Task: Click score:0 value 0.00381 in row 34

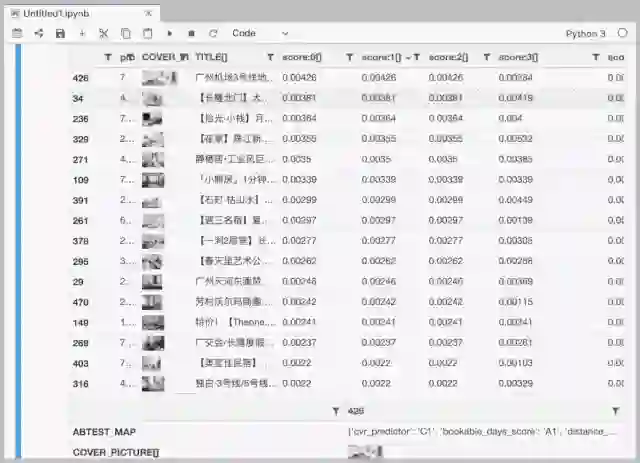Action: pyautogui.click(x=299, y=98)
